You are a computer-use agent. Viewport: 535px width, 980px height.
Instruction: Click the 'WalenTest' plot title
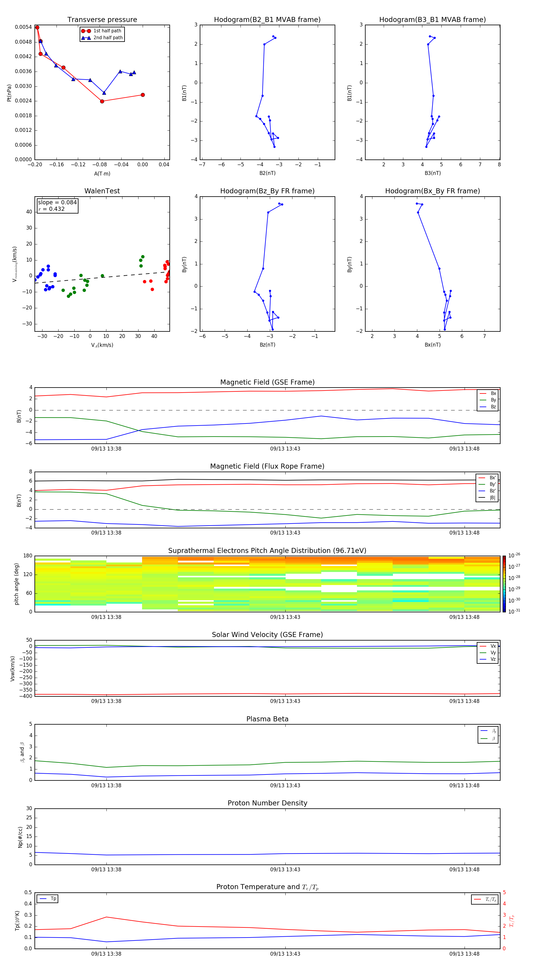(x=102, y=191)
